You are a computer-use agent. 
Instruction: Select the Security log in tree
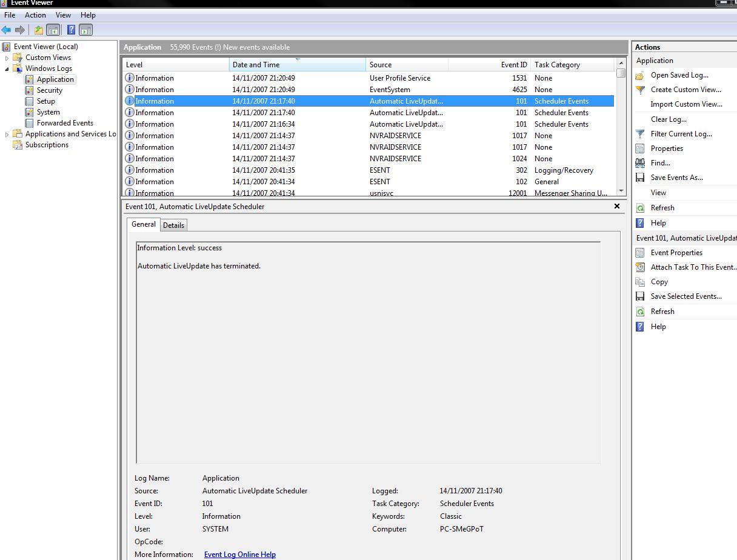coord(49,90)
